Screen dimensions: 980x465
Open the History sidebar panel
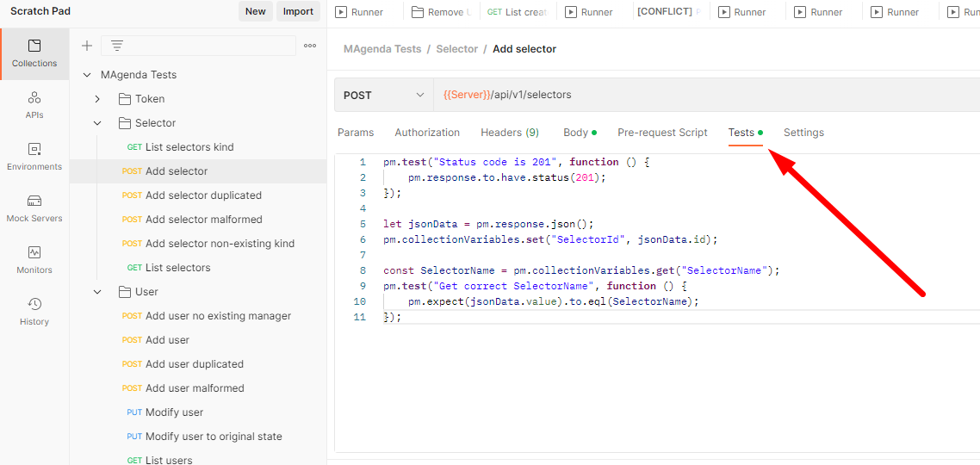[34, 312]
